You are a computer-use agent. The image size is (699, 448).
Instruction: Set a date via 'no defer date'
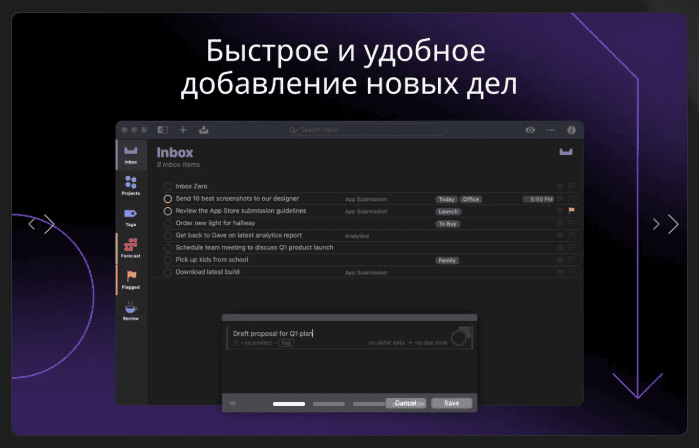(x=387, y=343)
